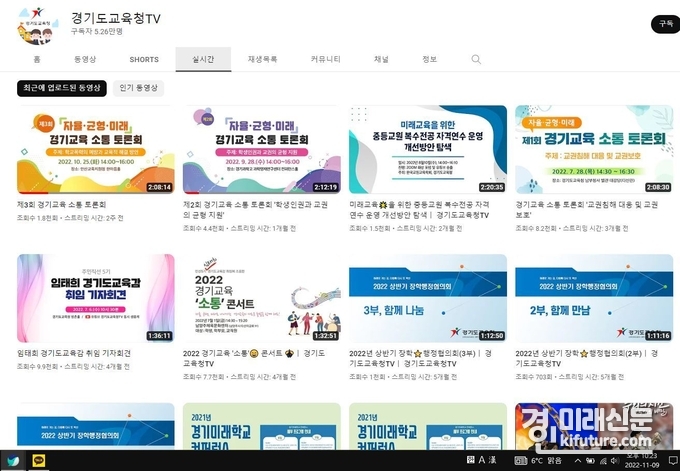Viewport: 680px width, 471px height.
Task: Open the 임태희 경기도교육감 취임 기자회견 thumbnail
Action: click(x=96, y=298)
